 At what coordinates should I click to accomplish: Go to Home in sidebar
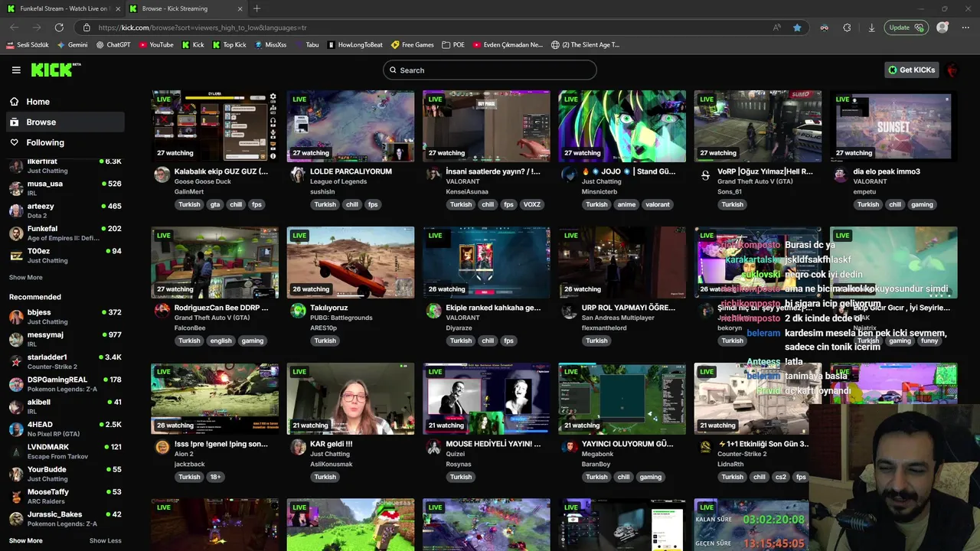click(x=64, y=102)
